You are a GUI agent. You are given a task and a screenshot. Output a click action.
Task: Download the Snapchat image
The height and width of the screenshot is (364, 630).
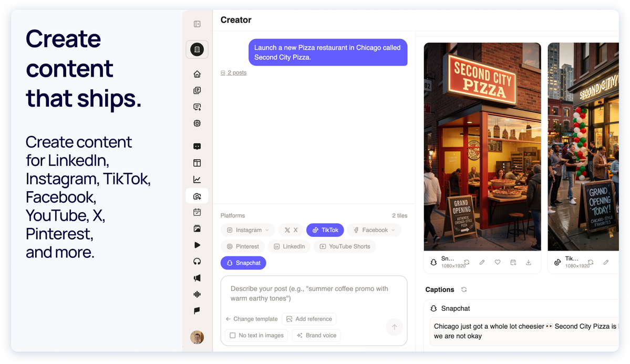pos(529,262)
